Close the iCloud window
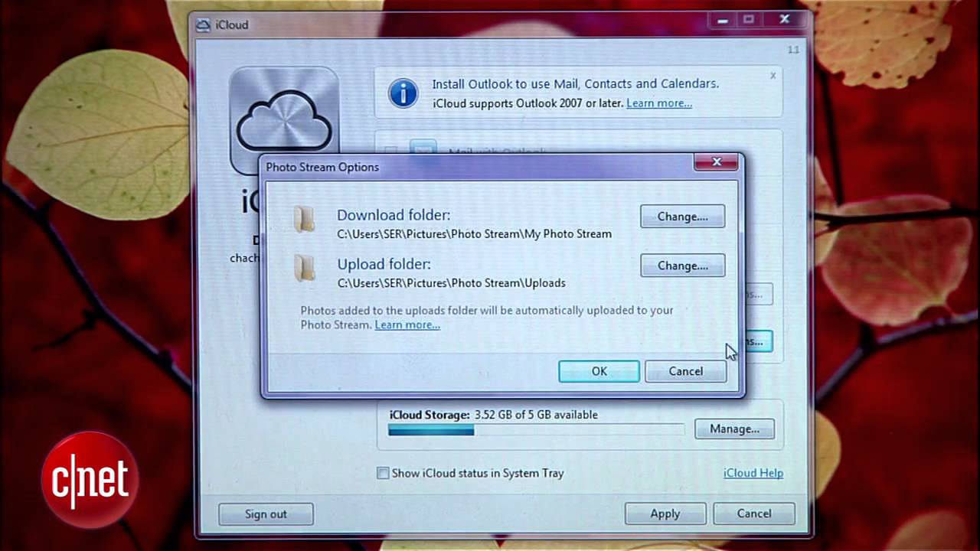Viewport: 980px width, 551px height. pos(785,20)
